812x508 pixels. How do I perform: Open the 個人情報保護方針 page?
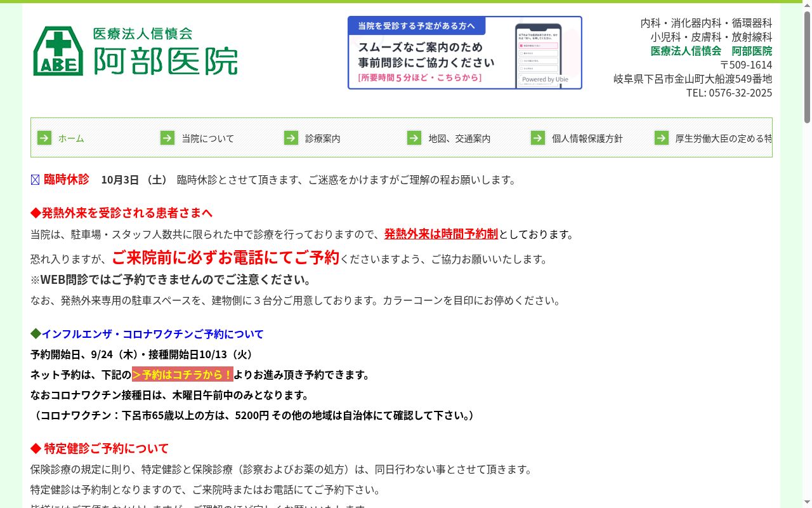coord(587,138)
